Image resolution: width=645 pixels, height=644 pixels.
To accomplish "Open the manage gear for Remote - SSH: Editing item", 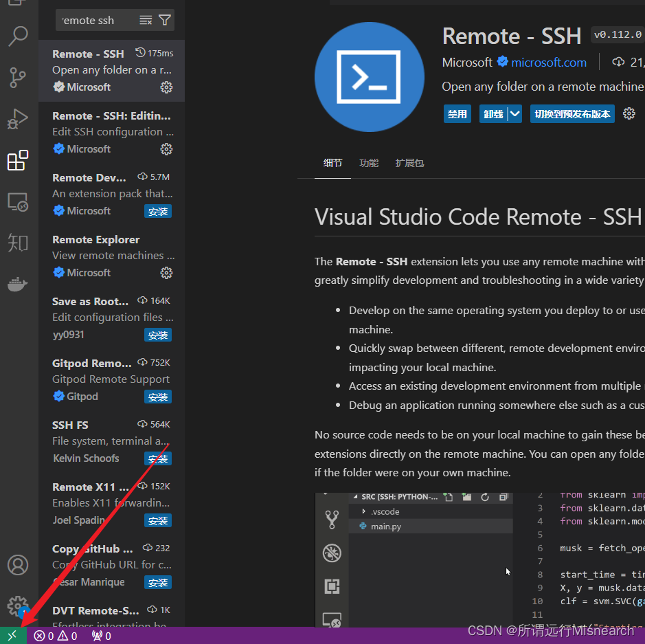I will pos(166,149).
